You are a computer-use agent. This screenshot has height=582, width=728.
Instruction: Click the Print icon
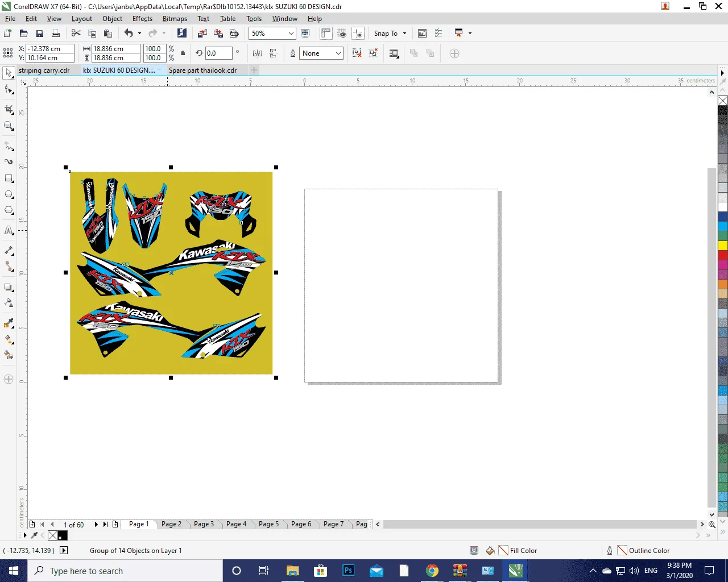pyautogui.click(x=56, y=34)
